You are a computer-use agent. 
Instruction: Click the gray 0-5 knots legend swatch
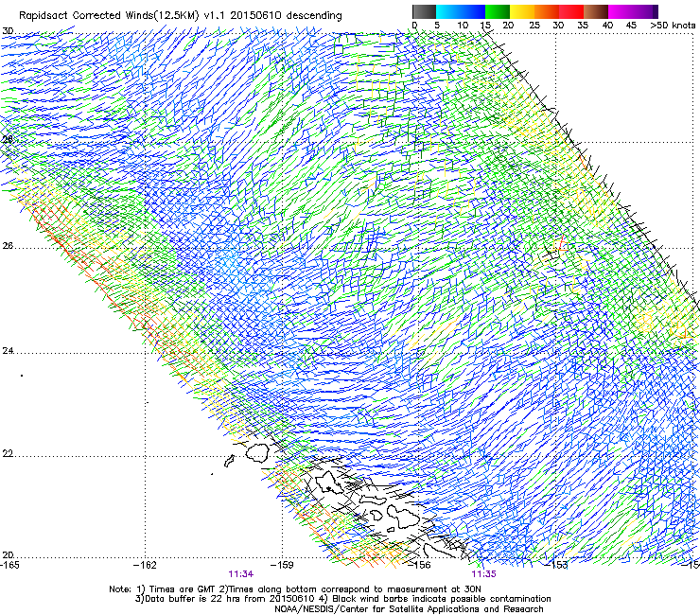click(424, 11)
